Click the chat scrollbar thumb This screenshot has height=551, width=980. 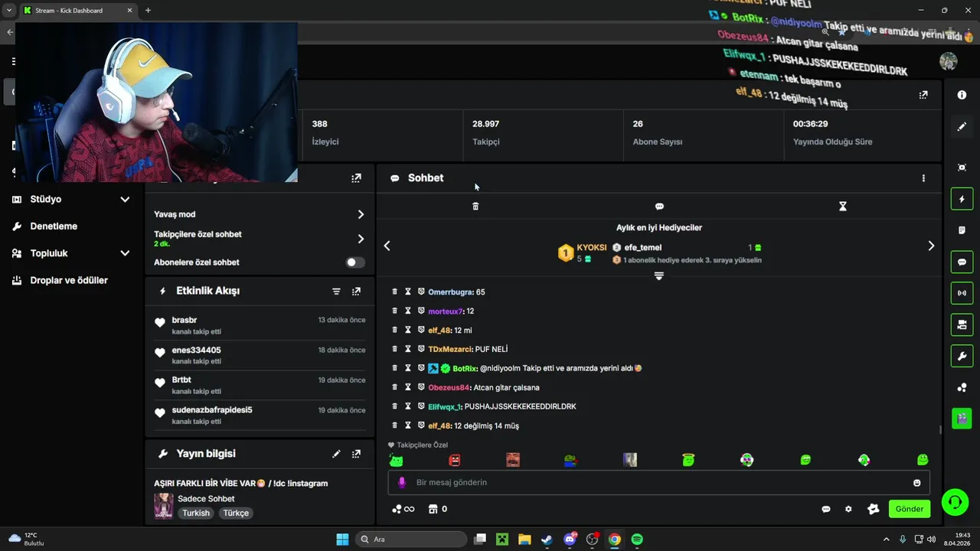[x=940, y=430]
